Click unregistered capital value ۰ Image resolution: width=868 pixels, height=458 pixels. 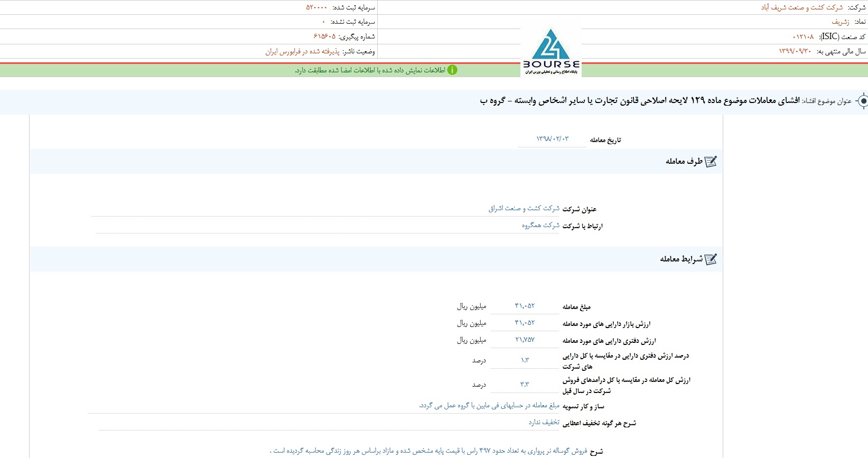[323, 22]
